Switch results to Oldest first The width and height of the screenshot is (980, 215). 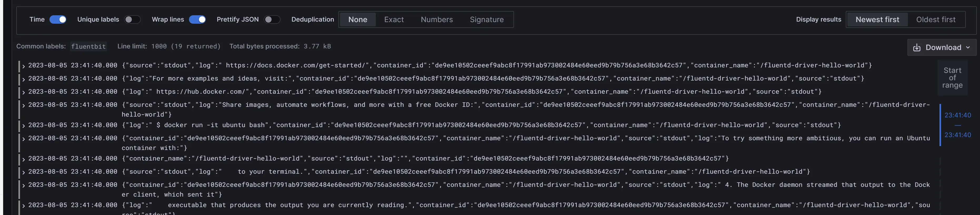936,19
